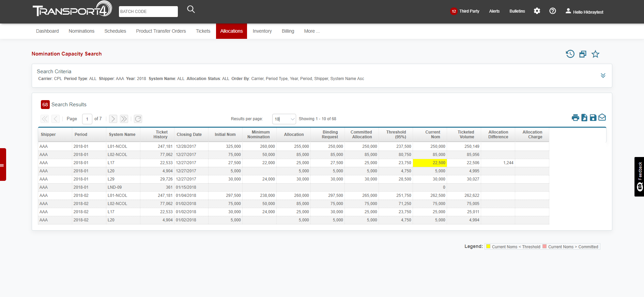Refresh the search results grid
Image resolution: width=644 pixels, height=297 pixels.
click(x=138, y=119)
